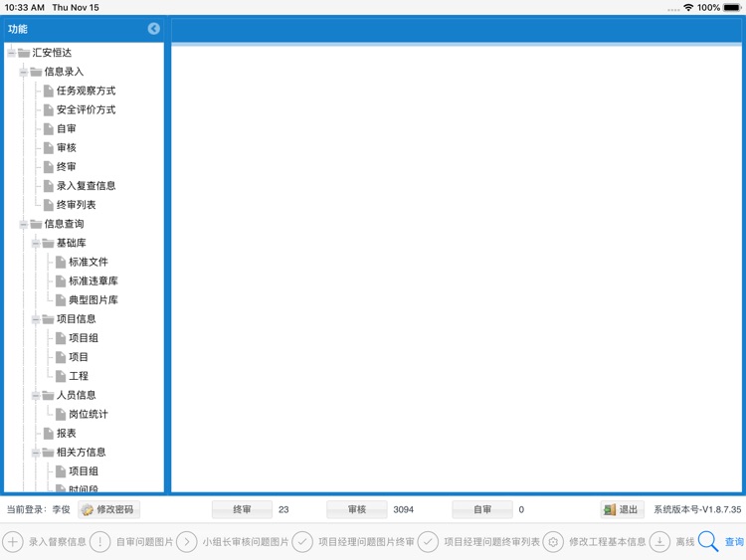Viewport: 746px width, 560px height.
Task: Click the 信息录入 folder icon
Action: pos(36,72)
